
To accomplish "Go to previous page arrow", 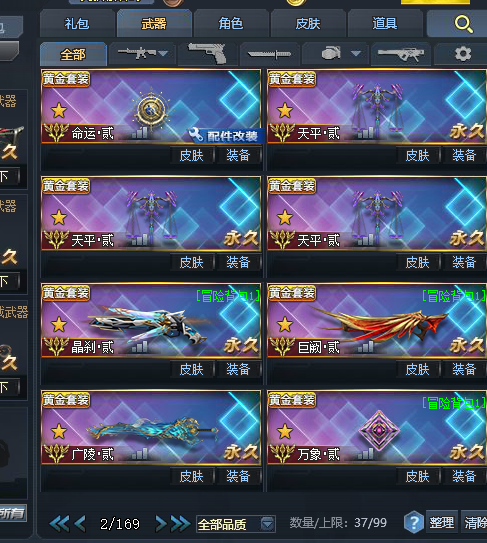I will [x=80, y=524].
